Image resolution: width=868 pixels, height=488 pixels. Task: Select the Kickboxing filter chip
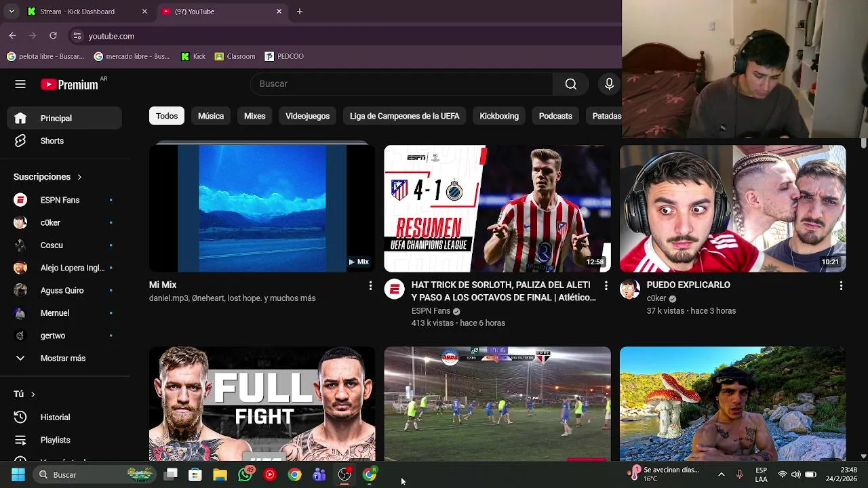coord(499,116)
